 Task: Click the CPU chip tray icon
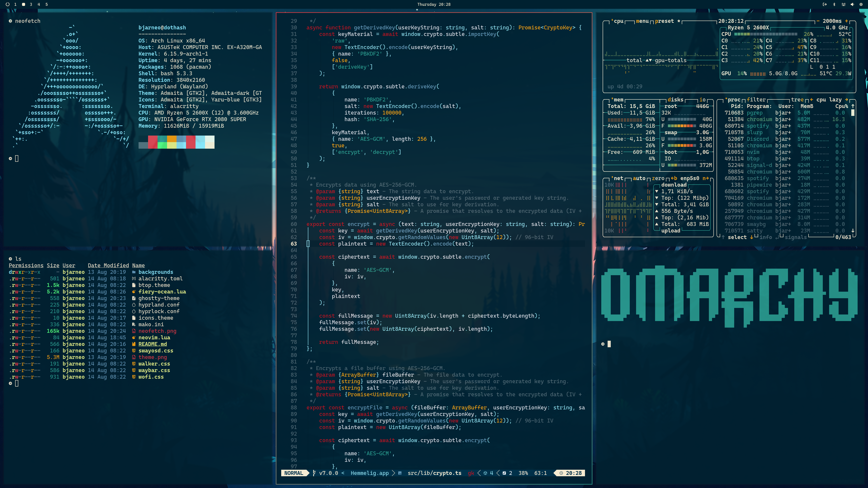pos(861,4)
